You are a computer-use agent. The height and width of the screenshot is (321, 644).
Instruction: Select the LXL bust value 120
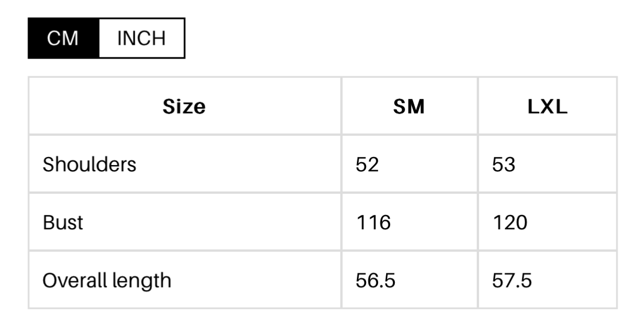point(510,222)
